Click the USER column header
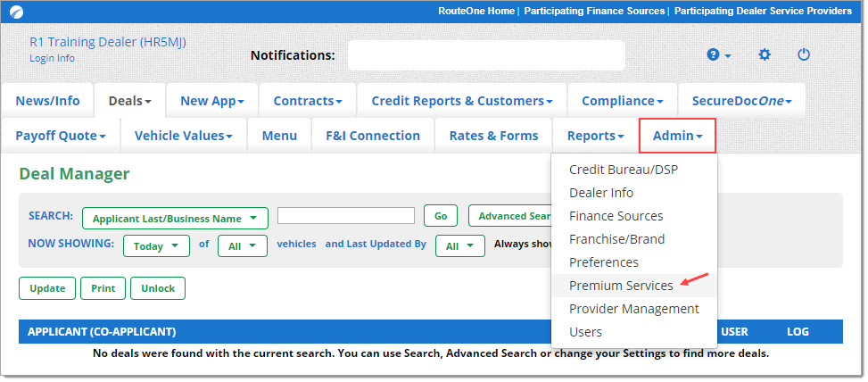This screenshot has height=382, width=868. pos(734,332)
